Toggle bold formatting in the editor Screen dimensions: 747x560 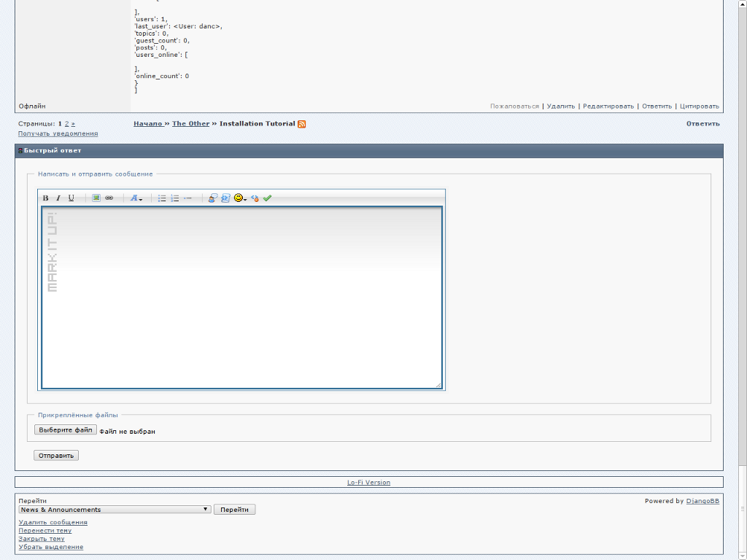click(x=45, y=198)
